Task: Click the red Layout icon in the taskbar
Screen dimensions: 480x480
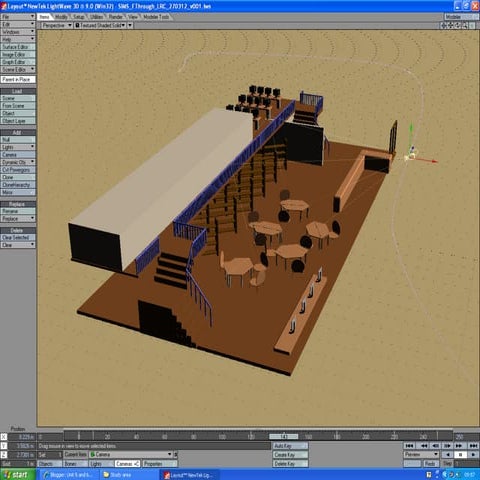Action: click(x=167, y=475)
